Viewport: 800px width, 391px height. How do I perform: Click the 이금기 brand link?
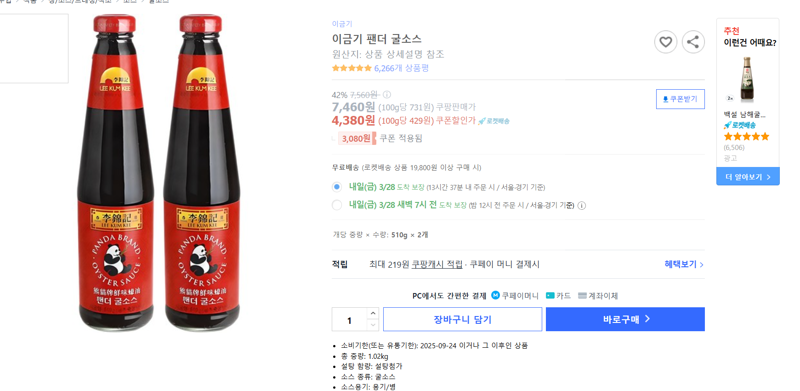342,23
